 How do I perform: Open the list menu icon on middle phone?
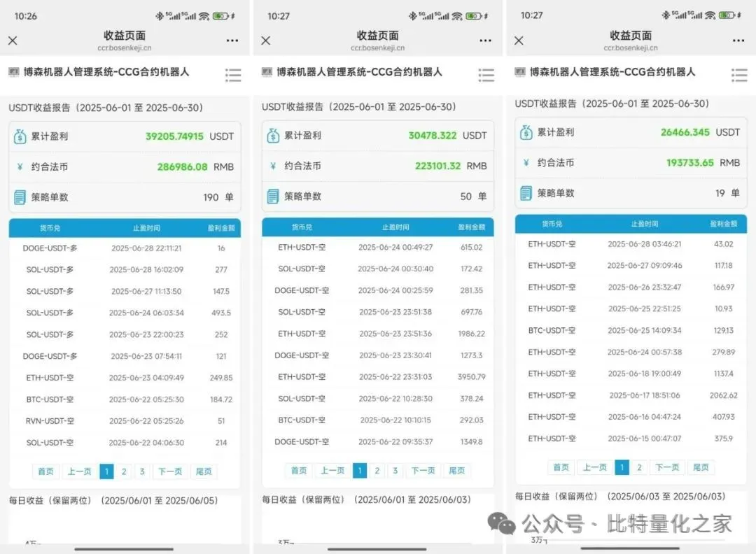tap(486, 75)
